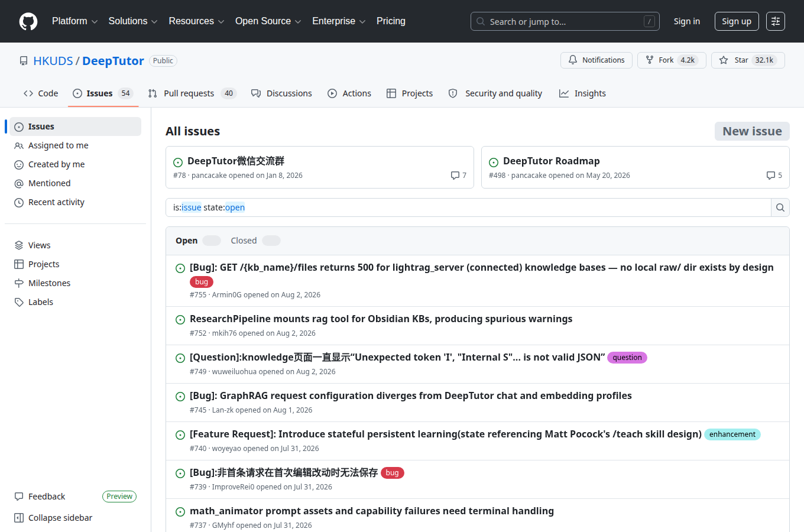Open Projects in the sidebar
This screenshot has height=532, width=804.
[75, 264]
